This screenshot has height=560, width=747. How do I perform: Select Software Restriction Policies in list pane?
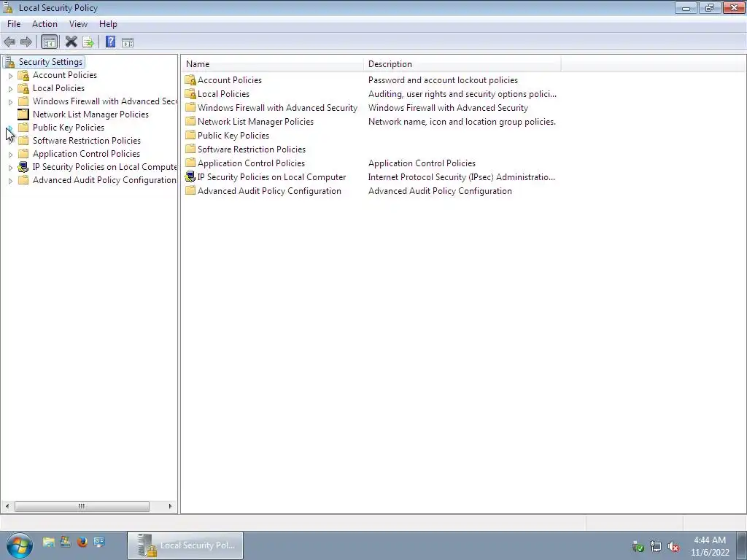pos(252,149)
